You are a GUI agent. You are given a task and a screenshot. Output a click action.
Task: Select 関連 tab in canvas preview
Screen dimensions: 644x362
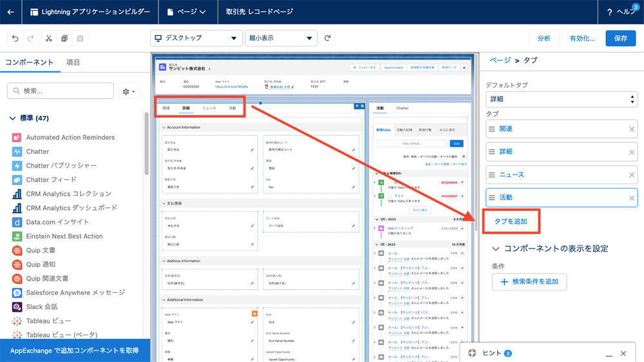166,108
